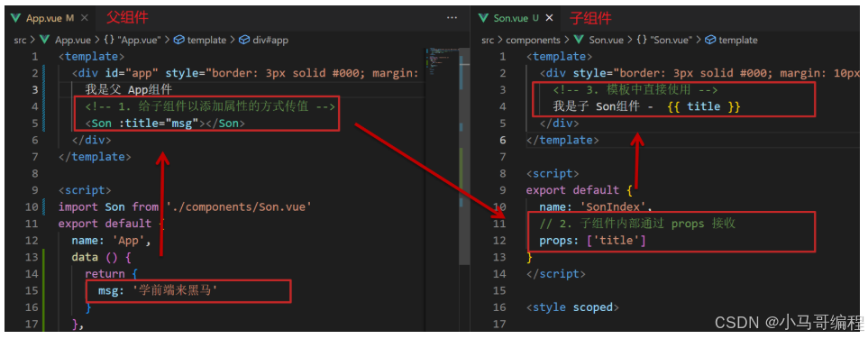Click the Vue icon on App.vue tab

click(16, 18)
